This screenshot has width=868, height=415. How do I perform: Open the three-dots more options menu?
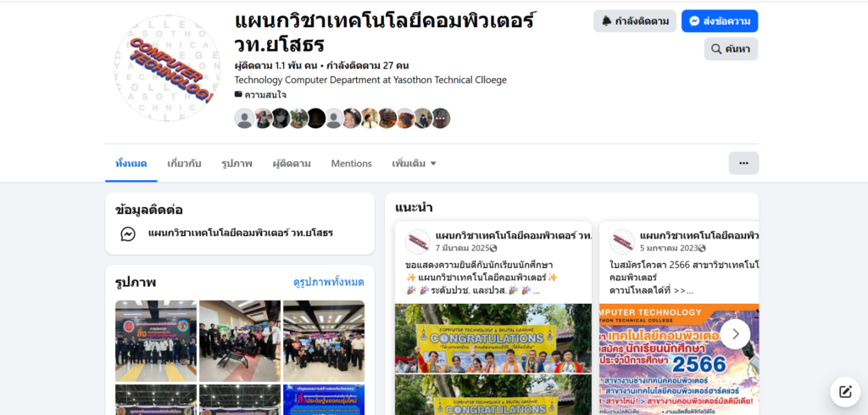coord(743,163)
